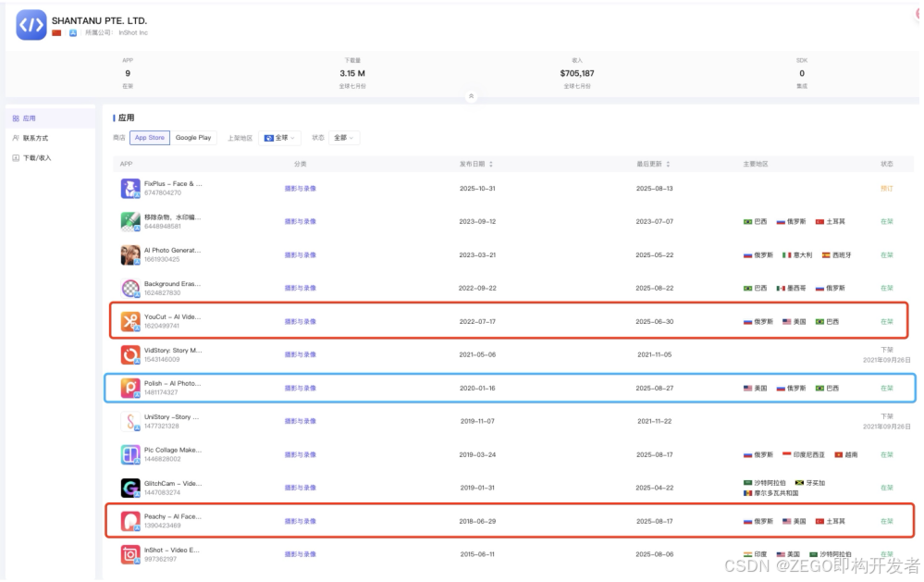Screen dimensions: 924x582
Task: Click the YouCut – AI Vide... app name
Action: click(x=173, y=317)
